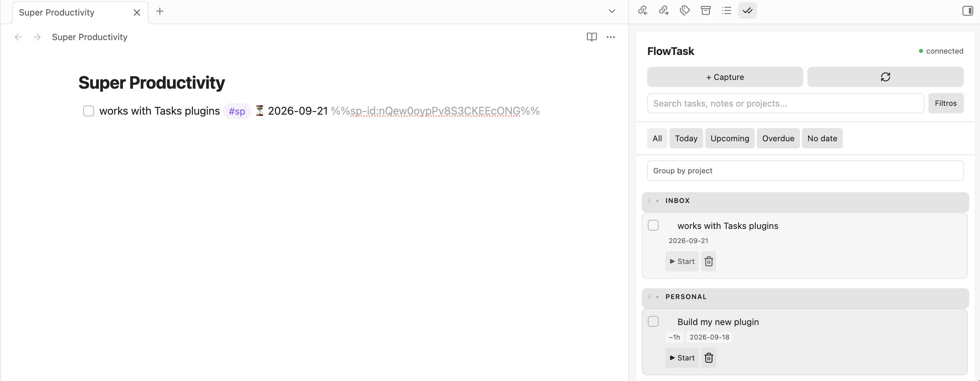The width and height of the screenshot is (980, 381).
Task: Click the breadcrumb title 'Super Productivity'
Action: tap(89, 37)
